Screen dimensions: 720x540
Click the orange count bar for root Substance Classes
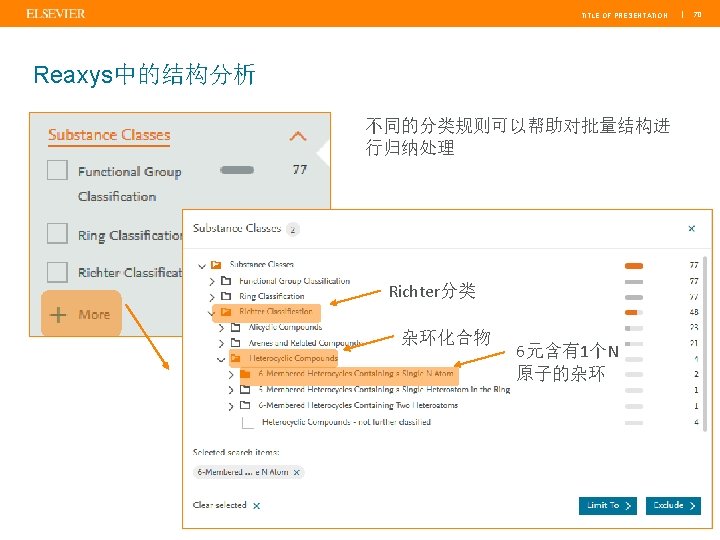(x=634, y=266)
